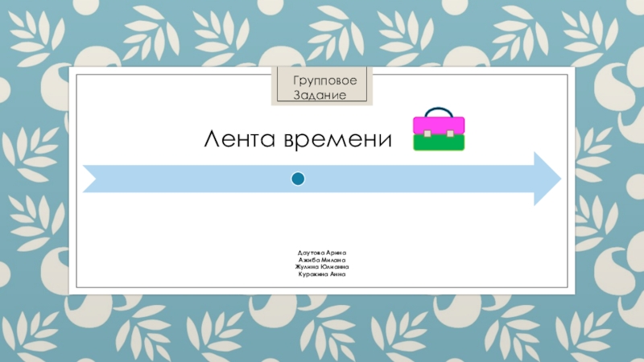Select the name 'Даутова Арина'
644x362 pixels.
click(322, 253)
